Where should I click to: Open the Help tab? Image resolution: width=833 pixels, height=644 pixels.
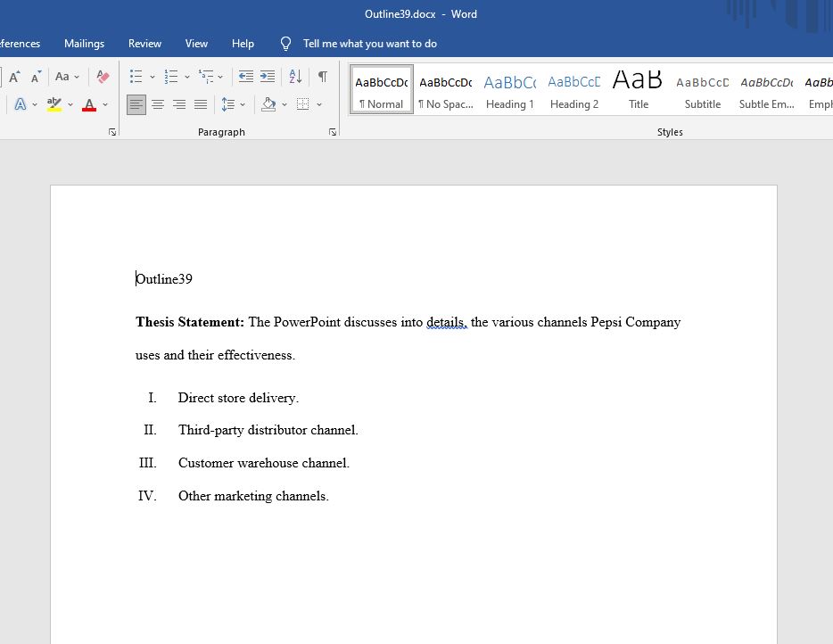[243, 44]
